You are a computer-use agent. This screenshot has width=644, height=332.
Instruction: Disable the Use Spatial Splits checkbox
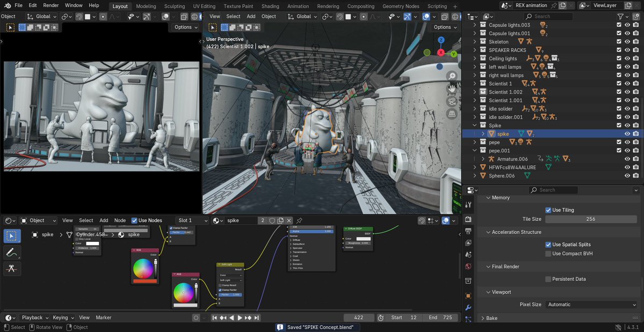(548, 245)
